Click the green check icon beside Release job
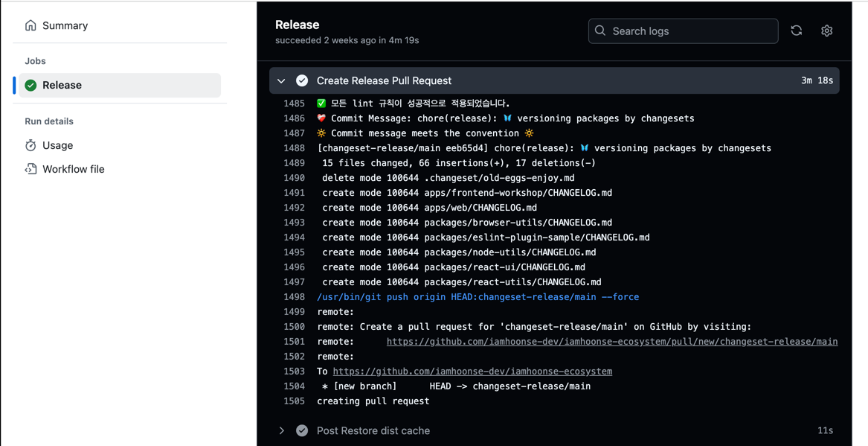This screenshot has width=868, height=446. 31,86
